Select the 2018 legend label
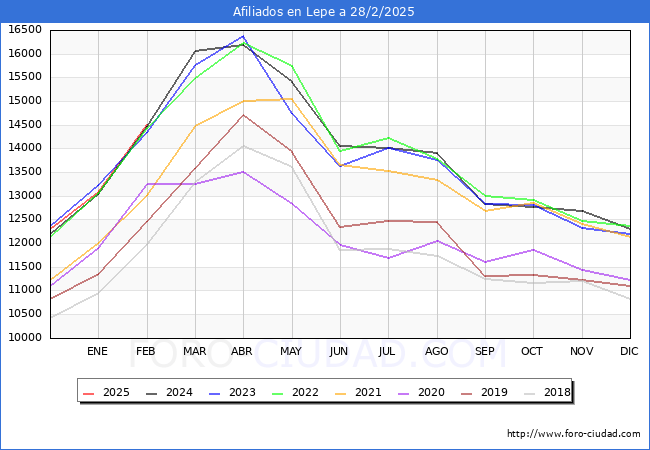Viewport: 650px width, 450px height. click(x=557, y=392)
